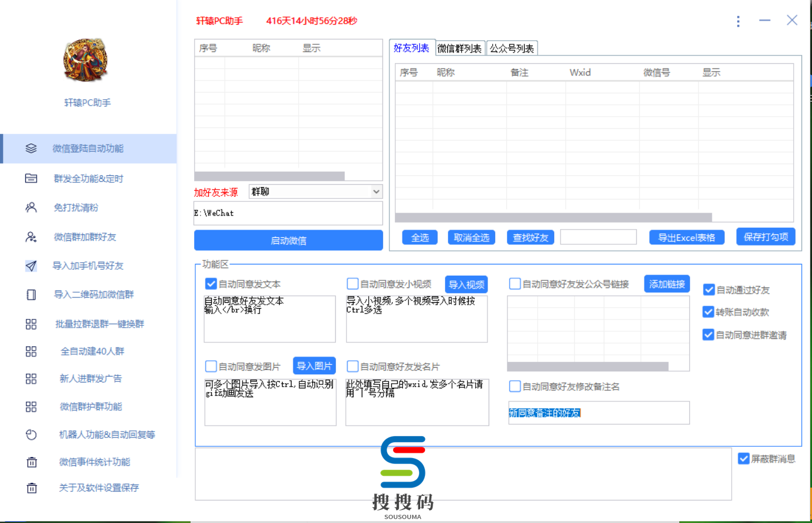Click the 查找好友 button
Image resolution: width=812 pixels, height=523 pixels.
(x=531, y=237)
